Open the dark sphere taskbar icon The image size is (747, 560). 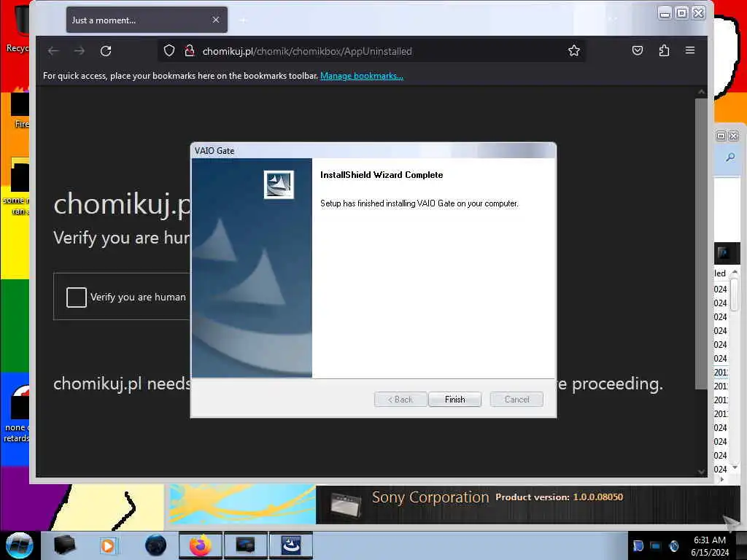pyautogui.click(x=156, y=545)
